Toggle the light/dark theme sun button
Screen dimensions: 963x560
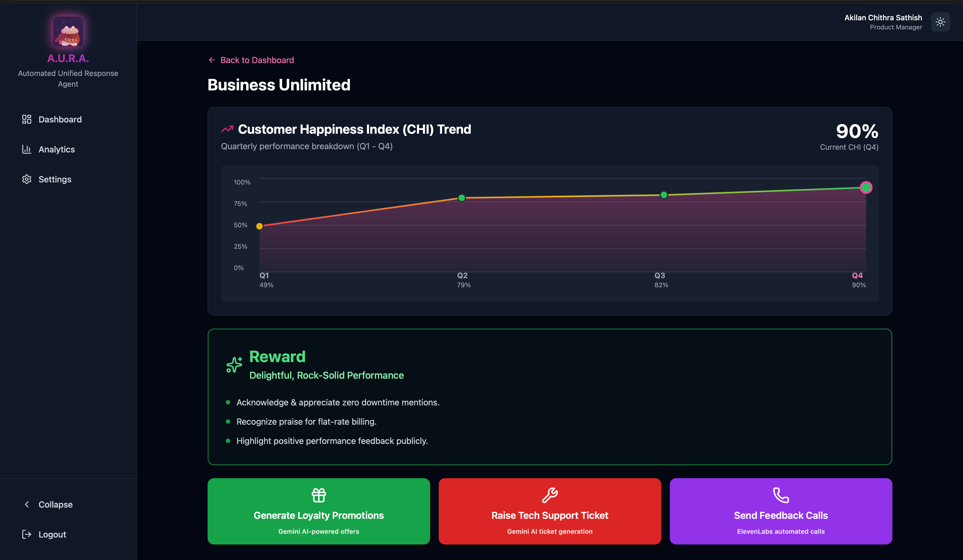941,22
